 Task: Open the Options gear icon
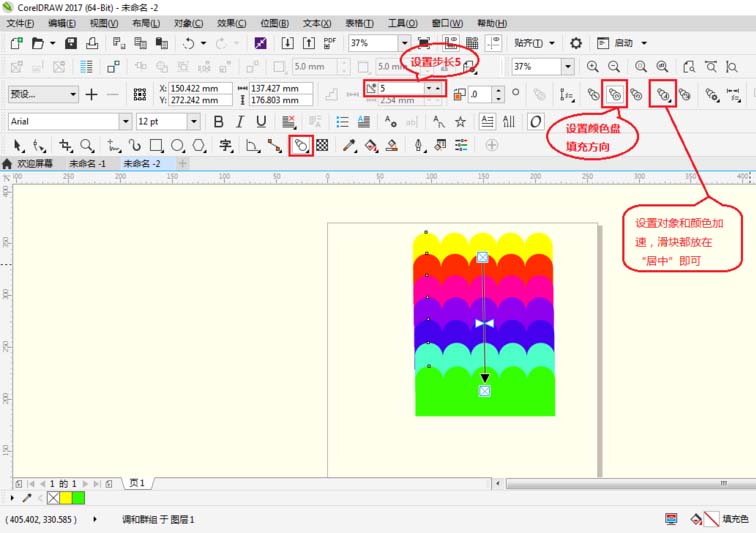pos(576,43)
